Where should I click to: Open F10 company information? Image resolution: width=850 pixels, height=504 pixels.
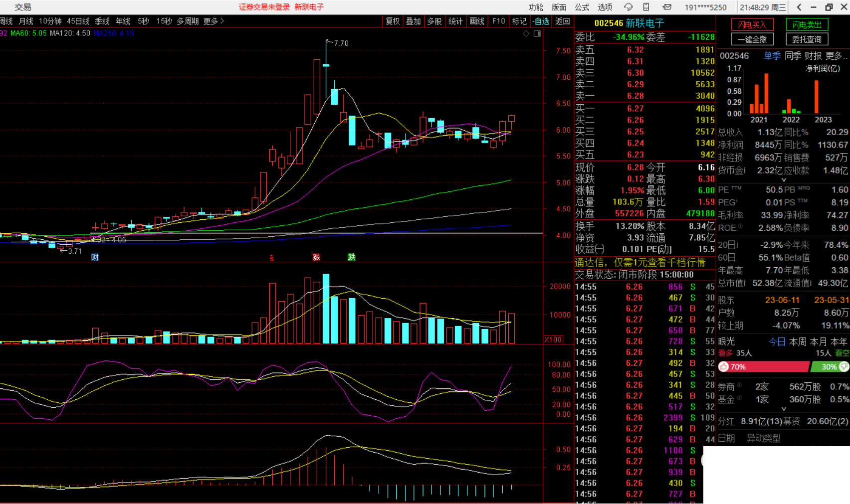tap(498, 21)
